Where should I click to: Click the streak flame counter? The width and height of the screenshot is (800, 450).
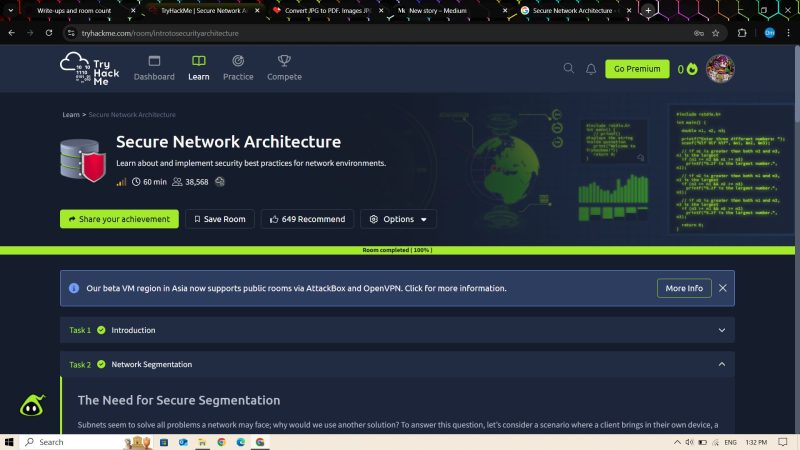687,69
